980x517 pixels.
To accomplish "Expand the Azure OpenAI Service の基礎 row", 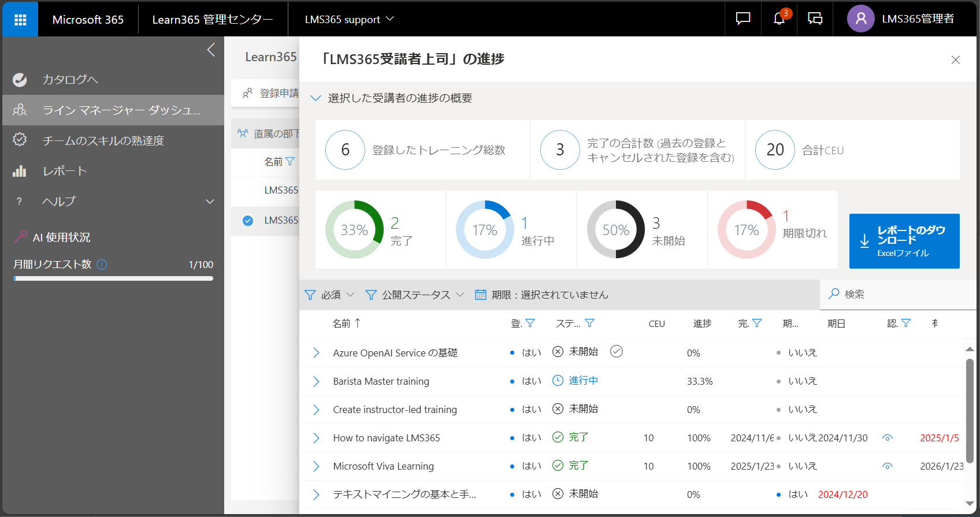I will (316, 353).
